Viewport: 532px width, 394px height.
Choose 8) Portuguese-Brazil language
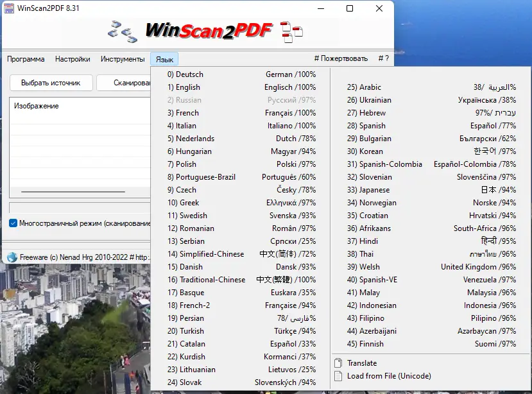(x=241, y=177)
